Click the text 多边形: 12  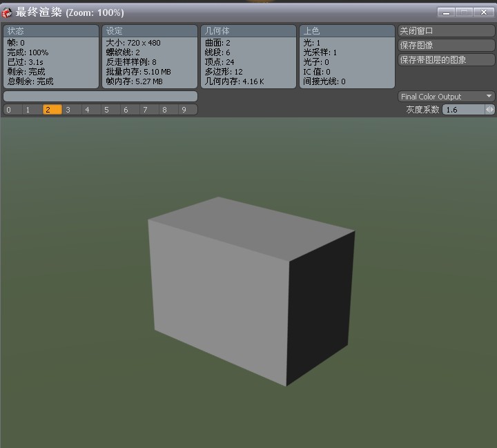click(224, 72)
